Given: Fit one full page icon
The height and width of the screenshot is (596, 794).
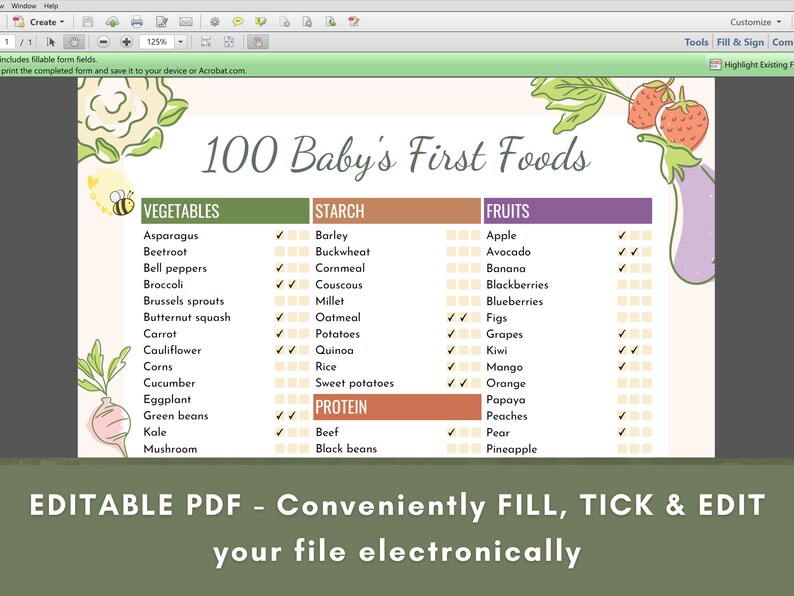Looking at the screenshot, I should (229, 42).
